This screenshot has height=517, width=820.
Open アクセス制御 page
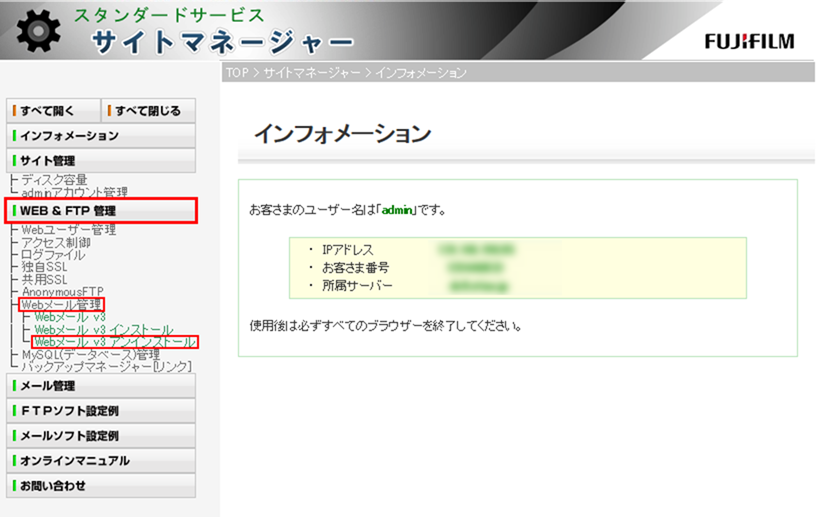tap(55, 243)
